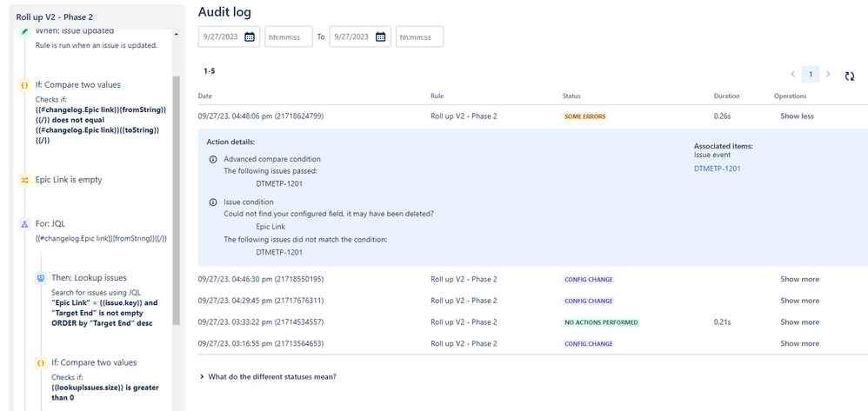Click the Audit log heading
Screen dimensions: 868x411
pos(224,12)
